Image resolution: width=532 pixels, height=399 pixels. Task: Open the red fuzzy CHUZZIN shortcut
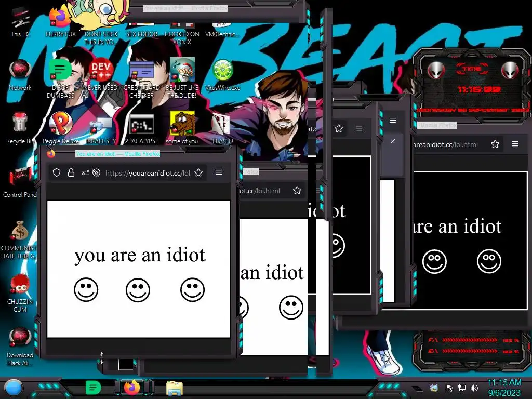pyautogui.click(x=20, y=294)
